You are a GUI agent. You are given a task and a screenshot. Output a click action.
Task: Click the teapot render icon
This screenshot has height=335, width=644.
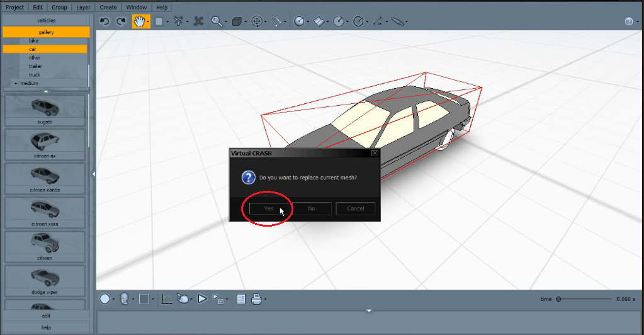click(183, 299)
